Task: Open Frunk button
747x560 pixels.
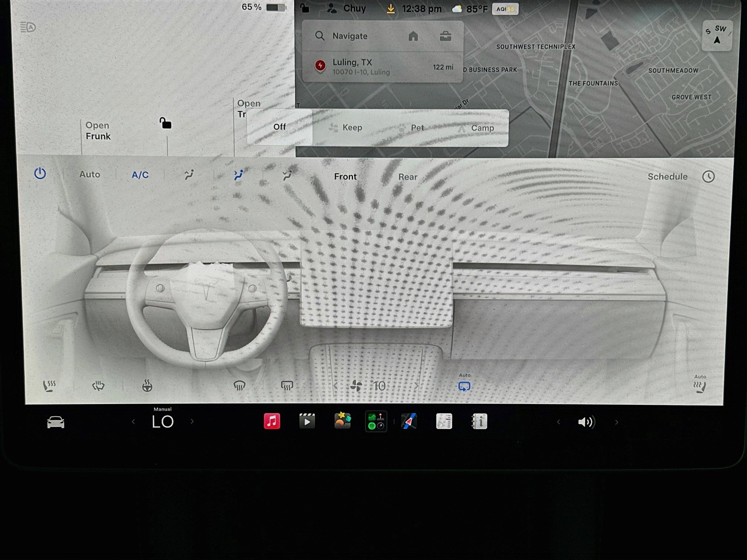Action: coord(98,131)
